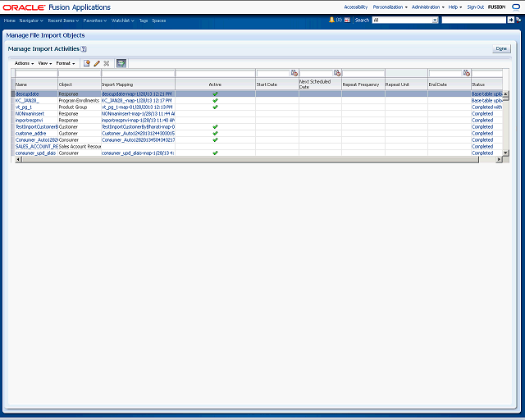525x420 pixels.
Task: Click the Delete X icon in toolbar
Action: click(x=107, y=63)
